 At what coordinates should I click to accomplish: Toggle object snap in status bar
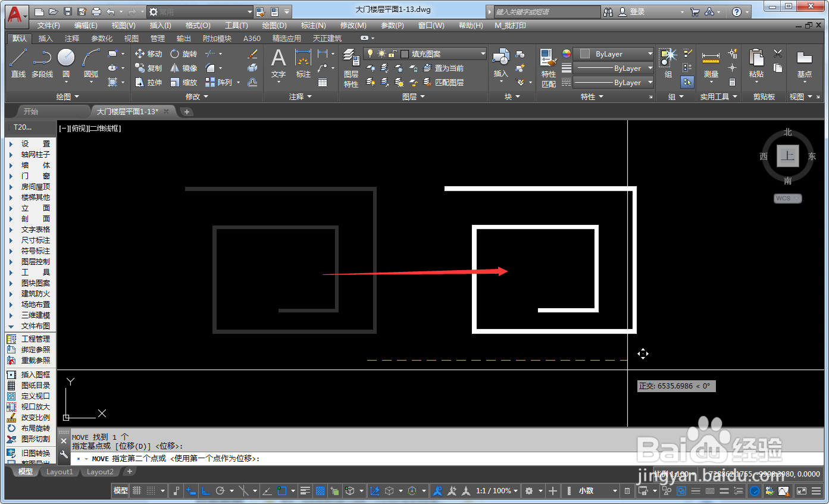click(x=282, y=491)
